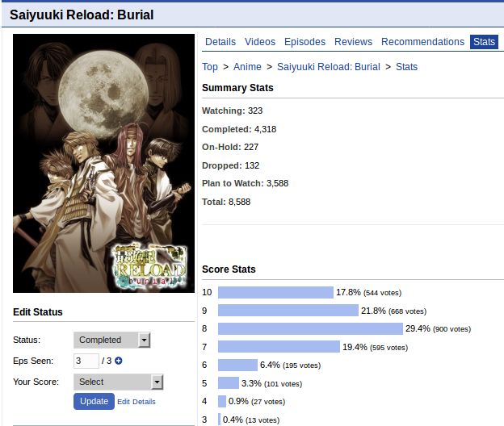Viewport: 504px width, 426px height.
Task: Select the active Stats tab
Action: (485, 42)
